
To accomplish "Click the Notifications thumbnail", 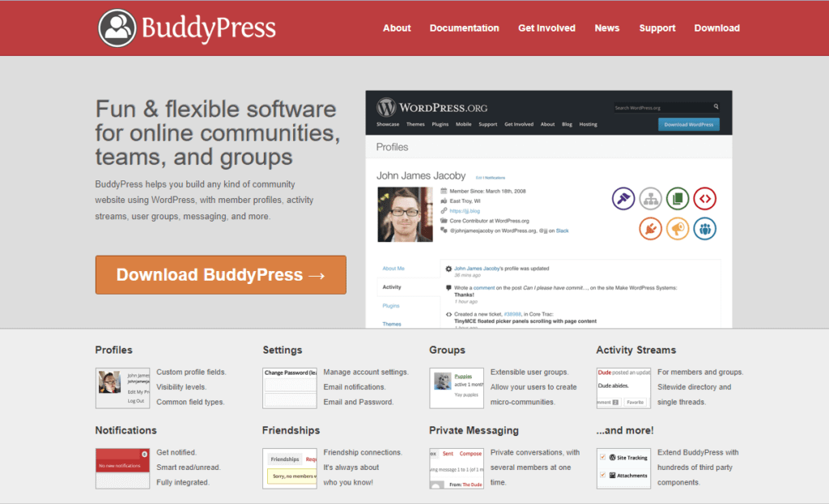I will 123,468.
